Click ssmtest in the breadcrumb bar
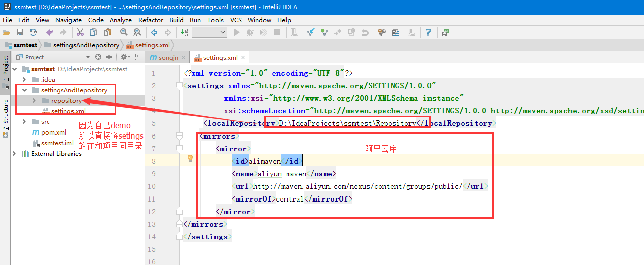 [21, 45]
